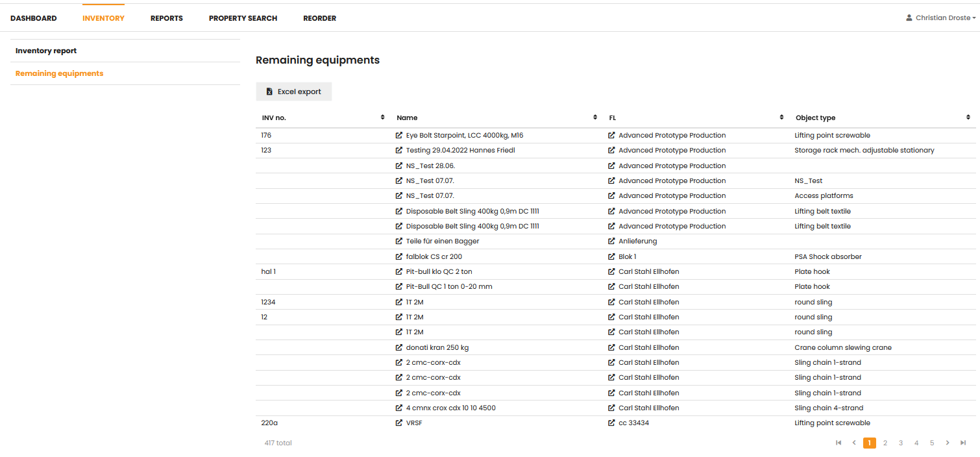The height and width of the screenshot is (457, 980).
Task: Jump to page 3 in pagination
Action: pyautogui.click(x=901, y=443)
